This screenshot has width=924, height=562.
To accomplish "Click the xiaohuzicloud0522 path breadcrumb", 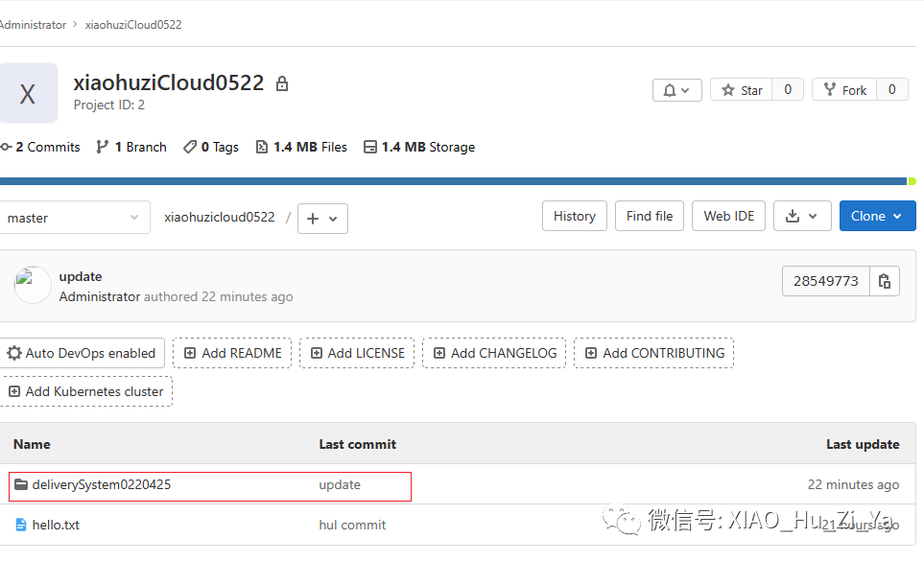I will pyautogui.click(x=219, y=218).
